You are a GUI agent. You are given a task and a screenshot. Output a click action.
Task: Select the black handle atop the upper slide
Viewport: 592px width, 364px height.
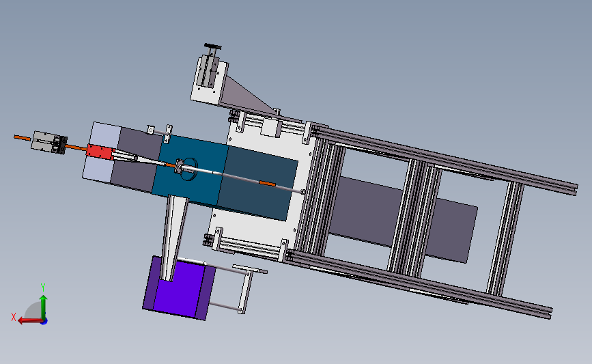coord(212,47)
